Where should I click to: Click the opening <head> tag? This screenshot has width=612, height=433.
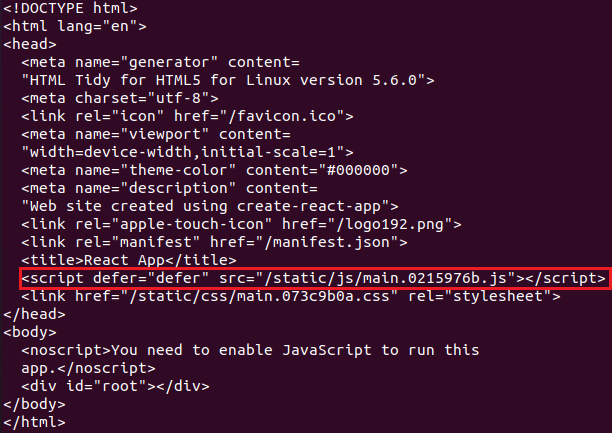30,44
